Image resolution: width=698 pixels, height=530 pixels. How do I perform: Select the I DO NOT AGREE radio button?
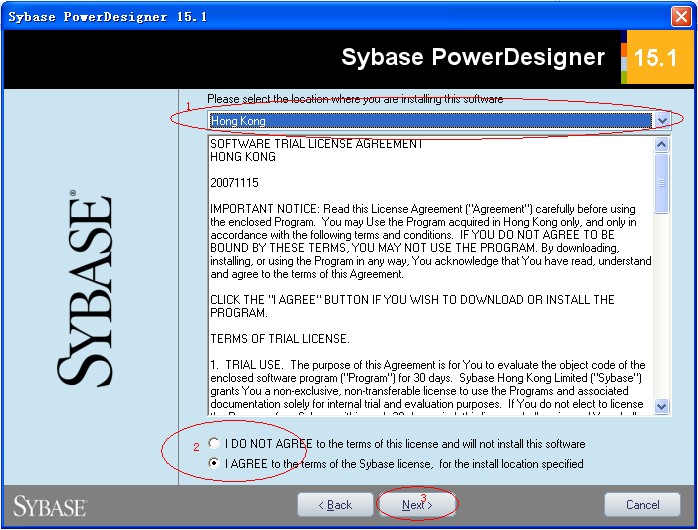point(214,444)
